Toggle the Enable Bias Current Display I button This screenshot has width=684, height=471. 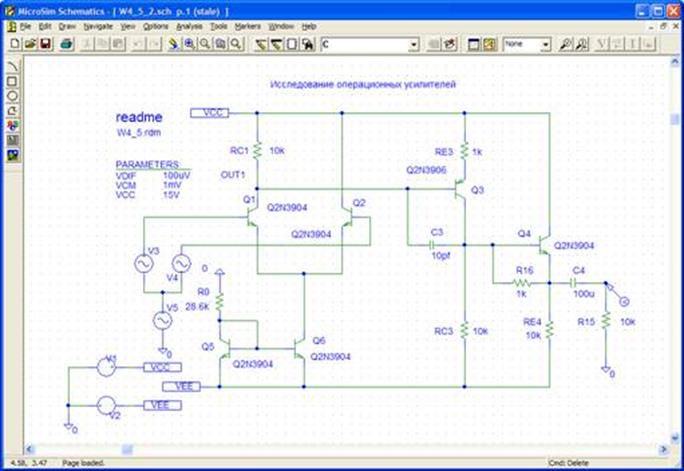(633, 44)
